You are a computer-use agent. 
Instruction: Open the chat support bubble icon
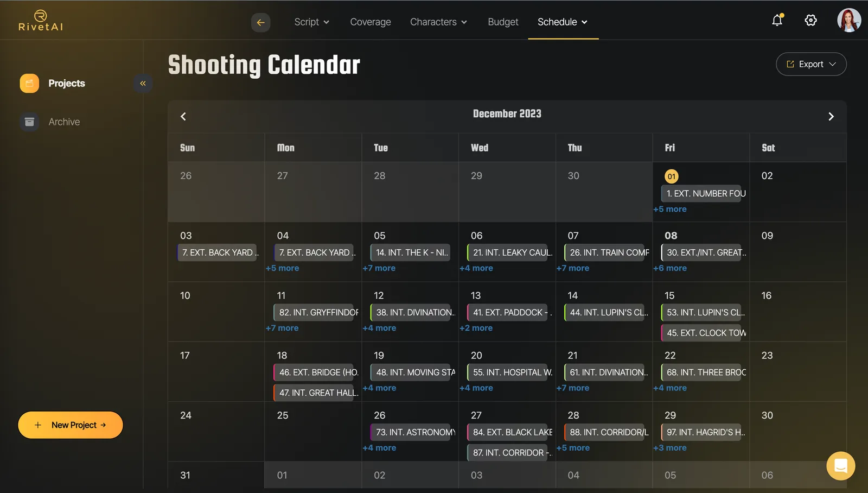(x=841, y=466)
